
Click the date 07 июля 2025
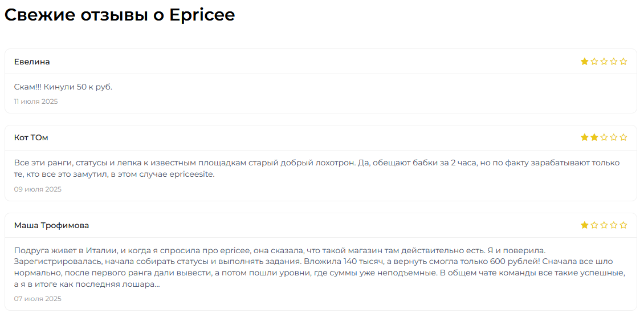(x=38, y=299)
